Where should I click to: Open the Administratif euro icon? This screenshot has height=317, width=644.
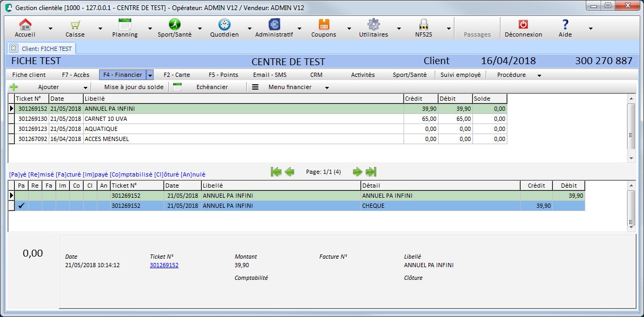tap(274, 24)
